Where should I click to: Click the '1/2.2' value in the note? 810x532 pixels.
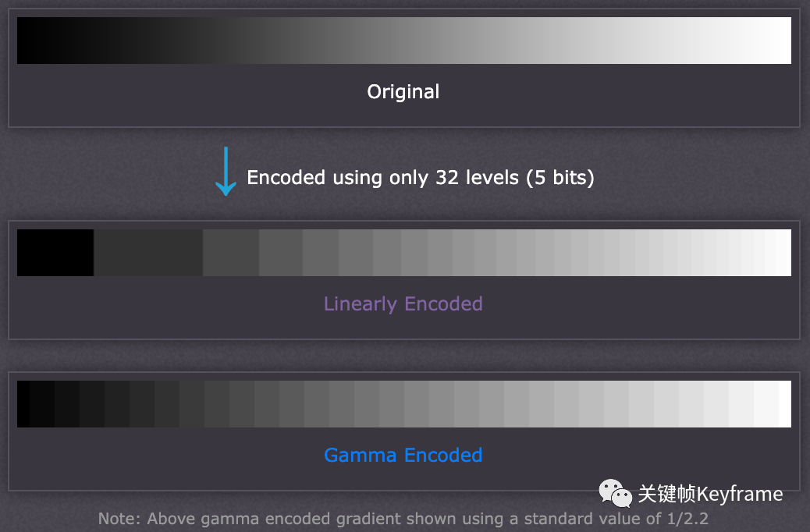(x=687, y=518)
